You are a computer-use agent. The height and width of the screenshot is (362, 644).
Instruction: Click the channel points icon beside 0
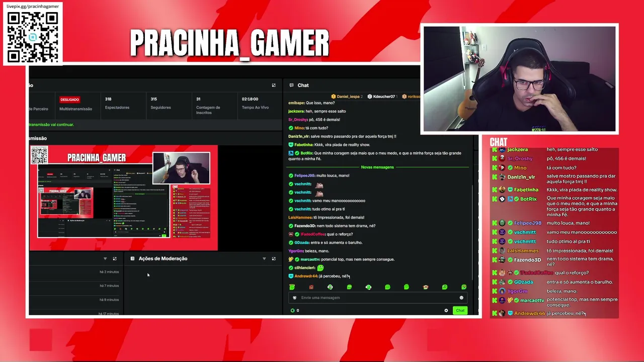[x=292, y=311]
